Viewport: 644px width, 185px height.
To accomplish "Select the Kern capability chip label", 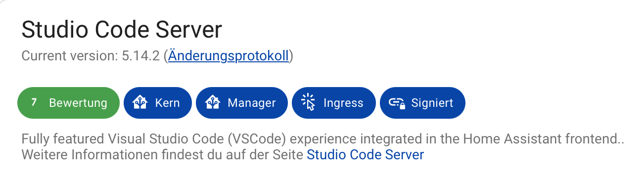I will 167,103.
